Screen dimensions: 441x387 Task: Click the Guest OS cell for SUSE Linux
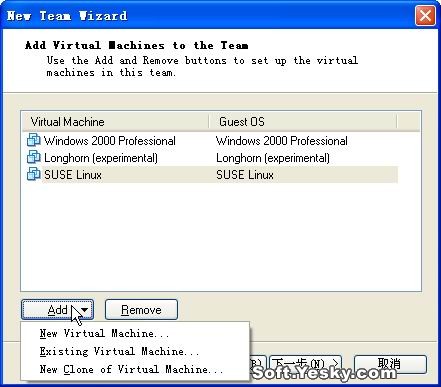245,175
